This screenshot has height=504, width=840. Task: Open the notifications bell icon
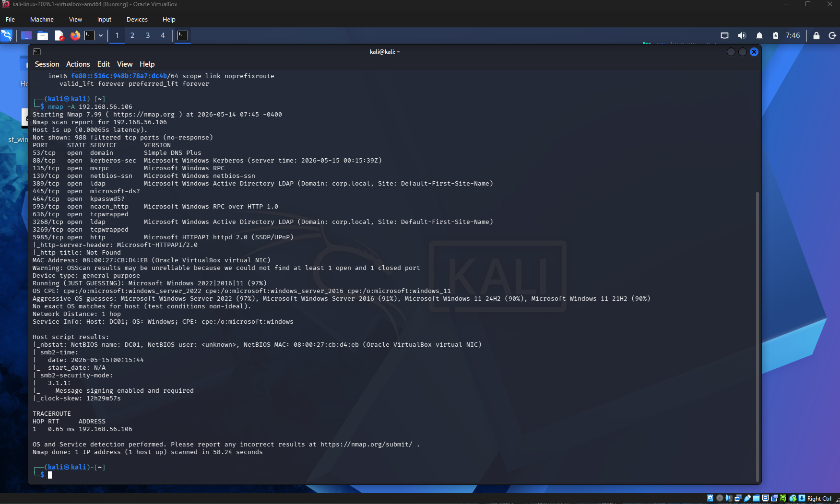pos(759,35)
